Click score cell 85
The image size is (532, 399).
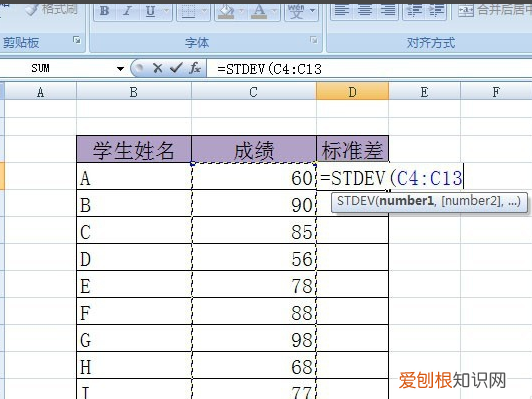tap(254, 230)
